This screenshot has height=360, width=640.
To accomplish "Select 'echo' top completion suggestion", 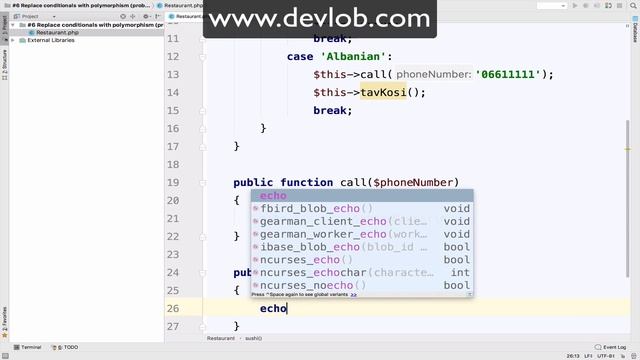I will [362, 196].
